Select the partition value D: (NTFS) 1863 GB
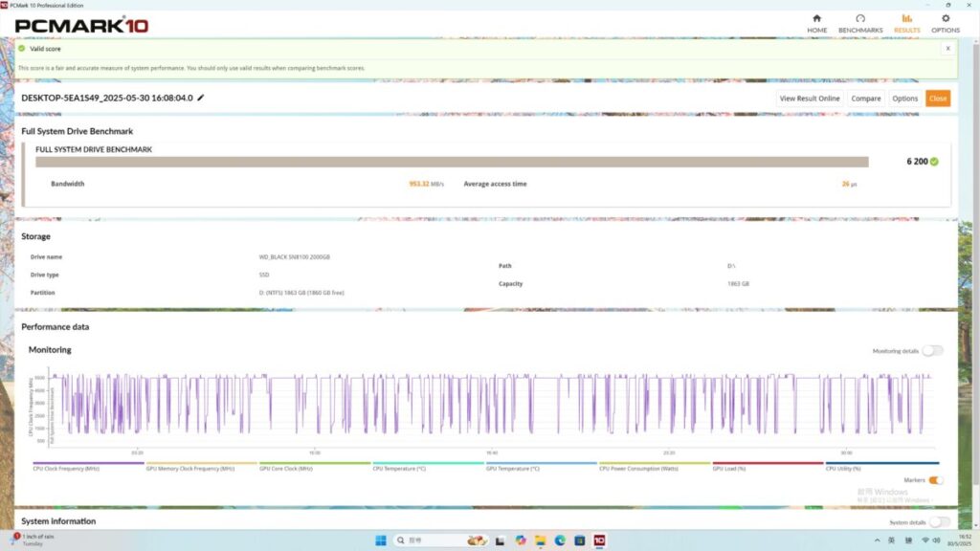 [301, 293]
